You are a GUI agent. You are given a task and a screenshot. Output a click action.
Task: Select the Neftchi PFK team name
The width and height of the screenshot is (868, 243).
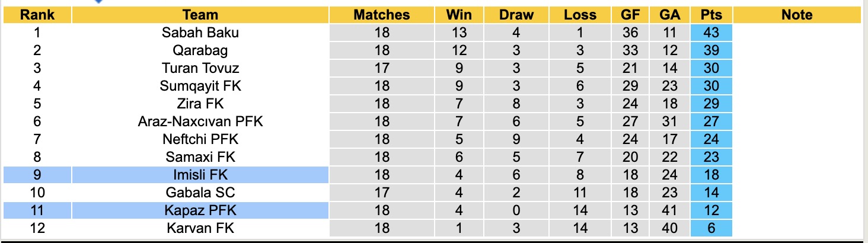(x=200, y=139)
